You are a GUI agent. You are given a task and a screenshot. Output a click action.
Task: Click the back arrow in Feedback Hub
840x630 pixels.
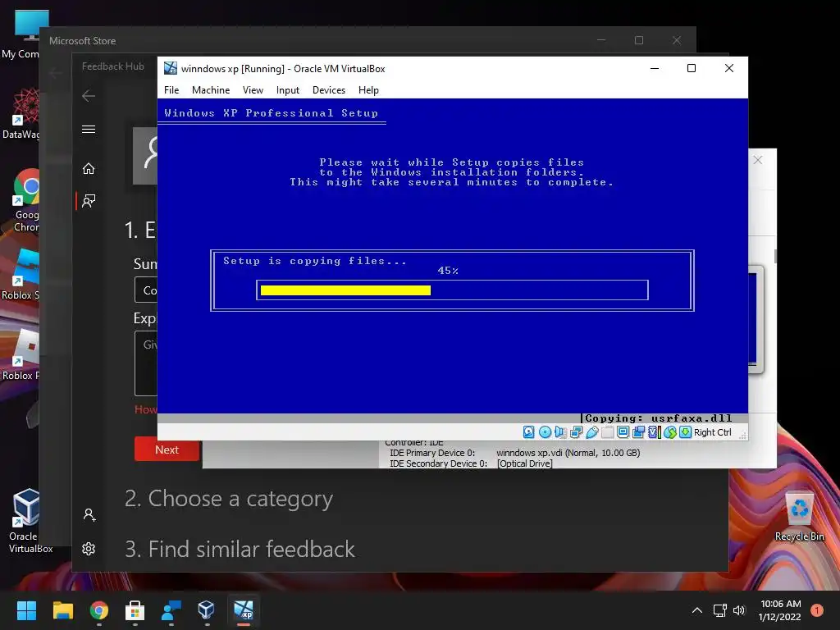click(89, 96)
